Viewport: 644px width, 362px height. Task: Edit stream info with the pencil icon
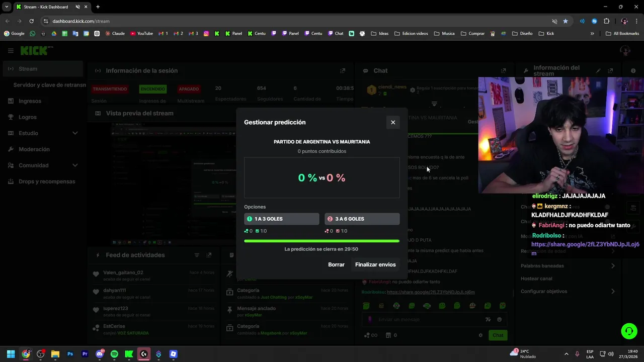click(x=598, y=71)
